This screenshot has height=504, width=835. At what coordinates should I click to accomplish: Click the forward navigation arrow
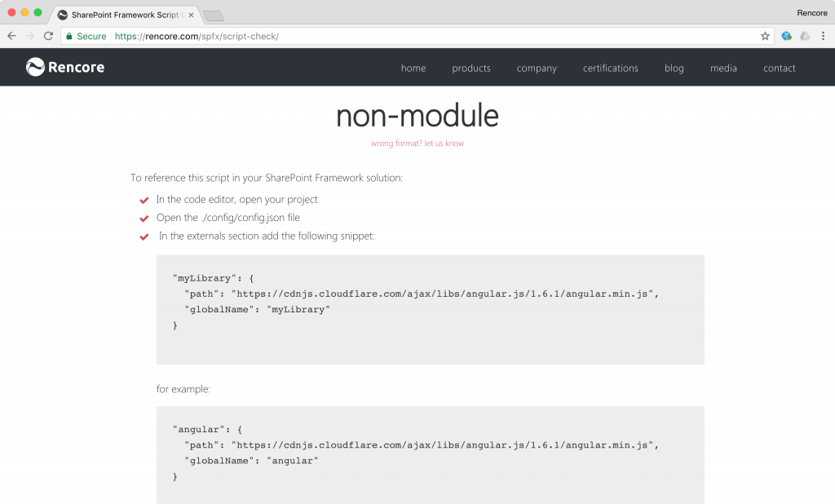[30, 37]
